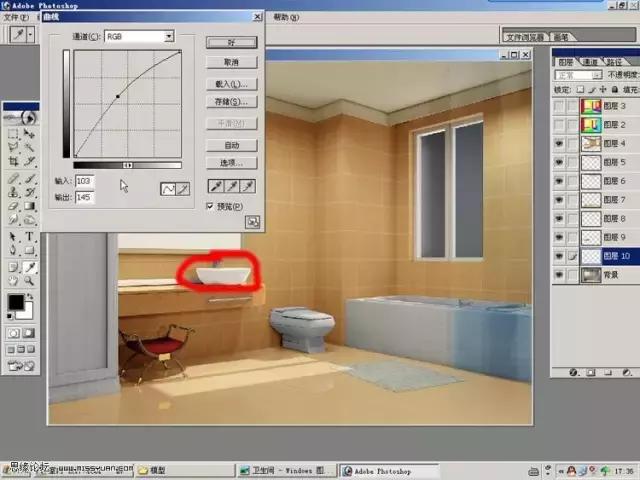This screenshot has height=480, width=640.
Task: Click the 载入(L)... load button
Action: [x=232, y=84]
